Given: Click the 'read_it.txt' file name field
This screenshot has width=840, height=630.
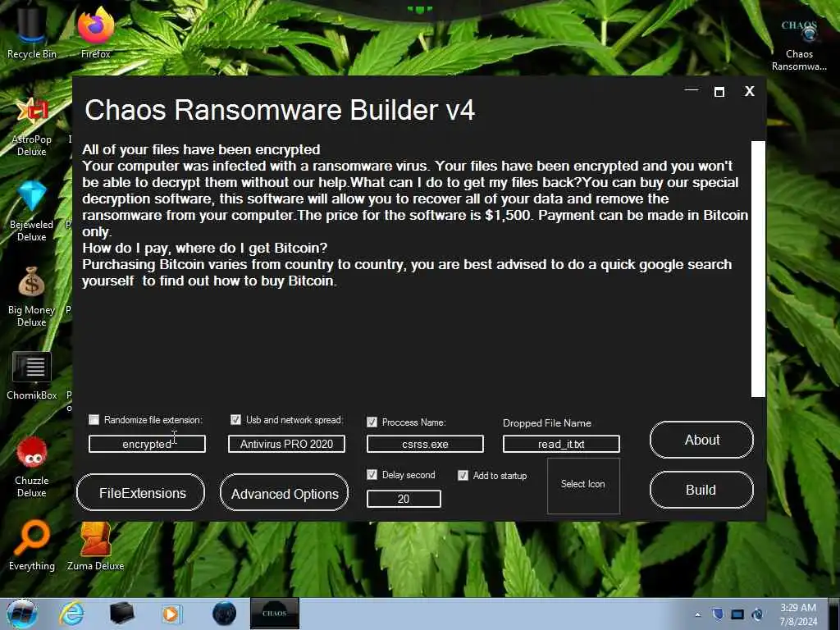Looking at the screenshot, I should [561, 444].
